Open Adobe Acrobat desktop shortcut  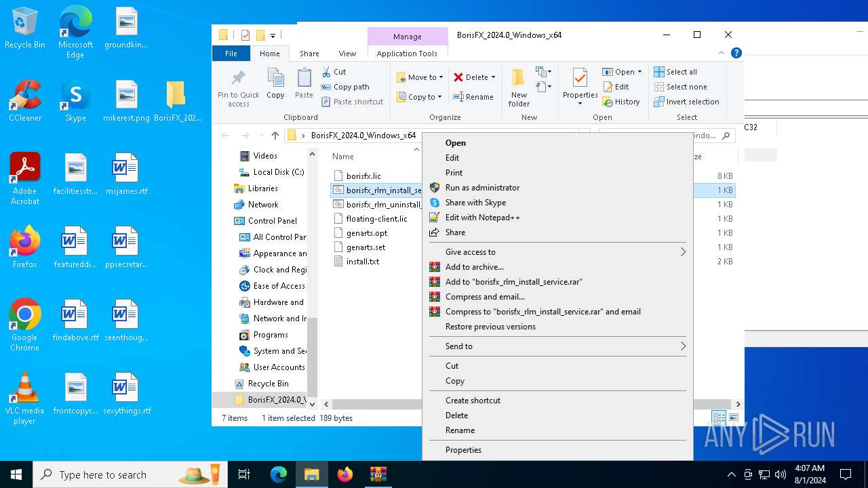[x=25, y=179]
